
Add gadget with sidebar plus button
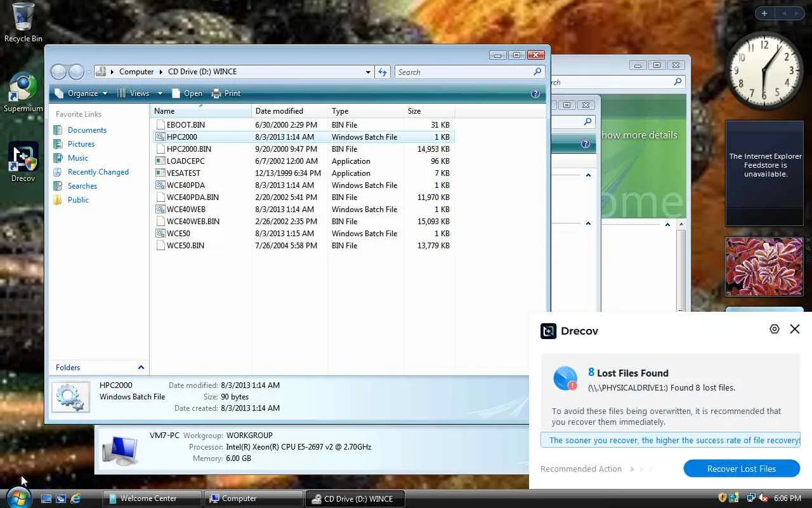[764, 13]
